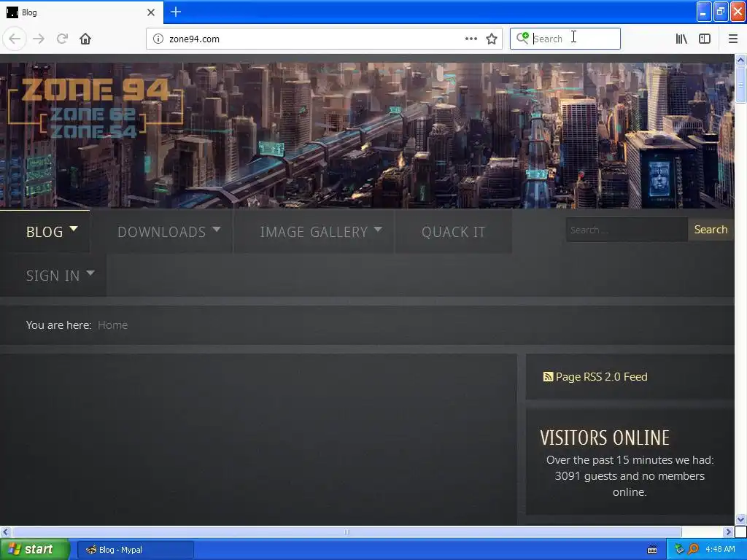Reload the page with the refresh icon
747x560 pixels.
coord(62,39)
